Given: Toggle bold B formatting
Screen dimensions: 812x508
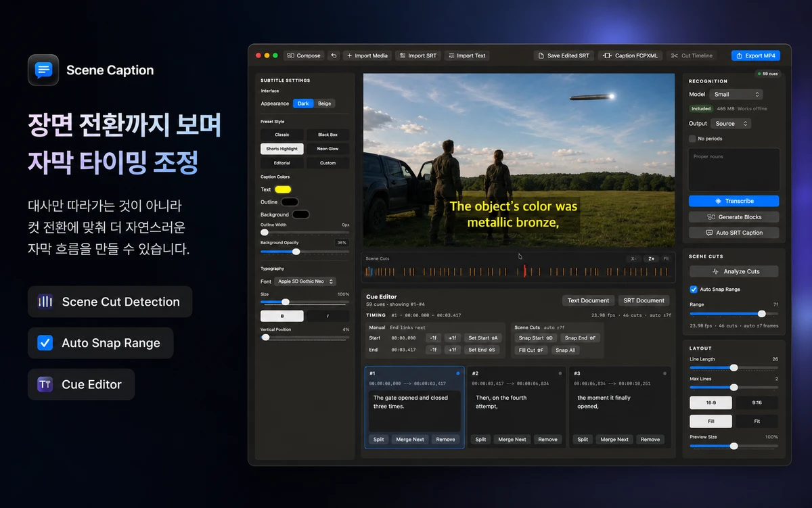Looking at the screenshot, I should click(282, 316).
